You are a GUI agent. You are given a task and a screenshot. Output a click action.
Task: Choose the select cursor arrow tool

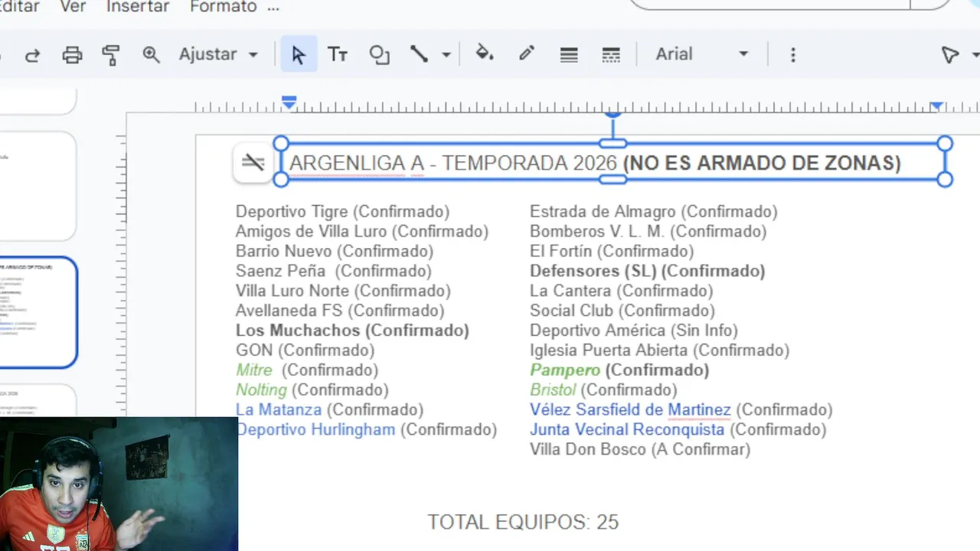pyautogui.click(x=299, y=54)
